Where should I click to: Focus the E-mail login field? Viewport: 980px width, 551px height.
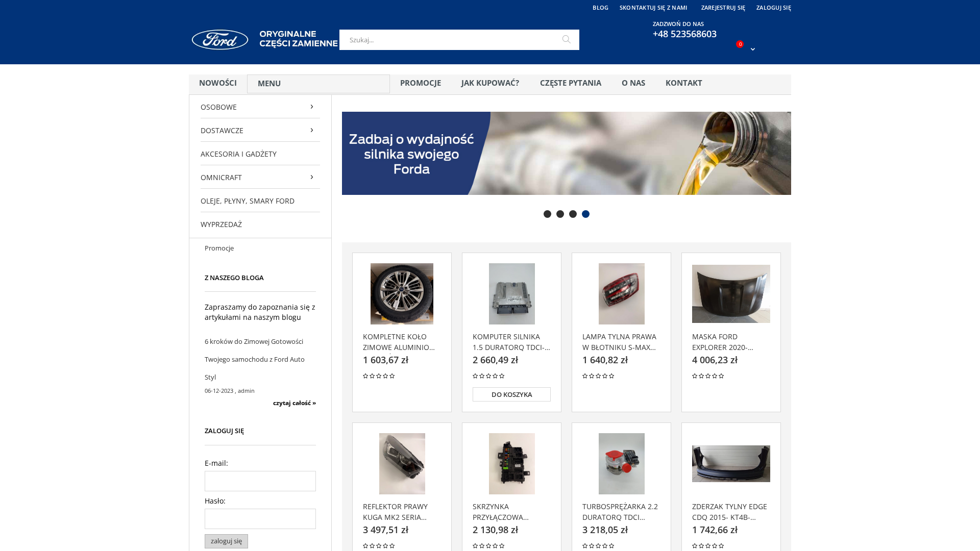(x=260, y=481)
